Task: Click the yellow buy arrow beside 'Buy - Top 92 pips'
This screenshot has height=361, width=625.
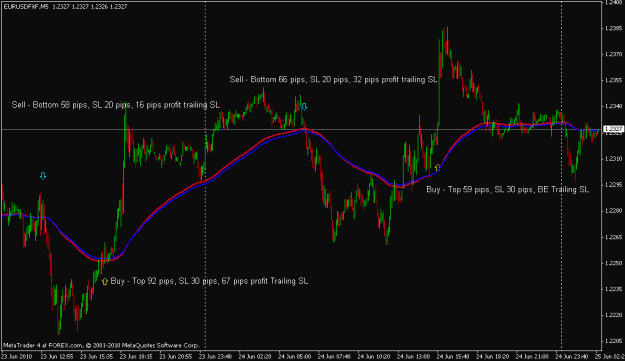Action: click(104, 281)
